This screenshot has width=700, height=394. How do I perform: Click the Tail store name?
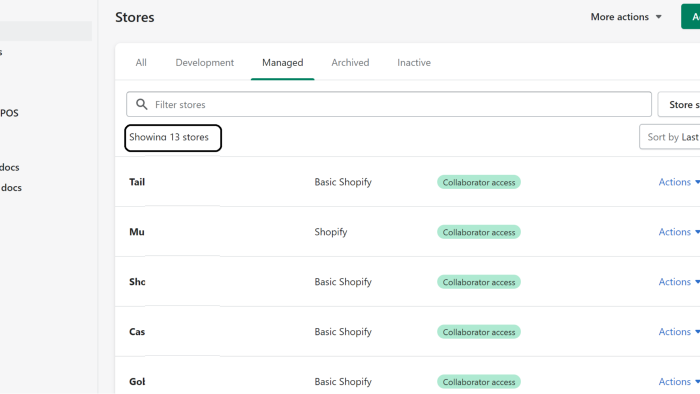137,182
